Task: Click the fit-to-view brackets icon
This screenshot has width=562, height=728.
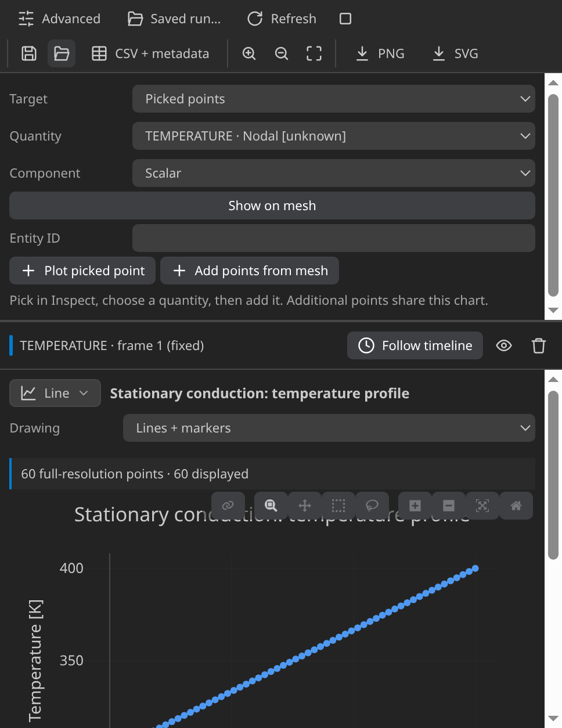Action: pos(314,53)
